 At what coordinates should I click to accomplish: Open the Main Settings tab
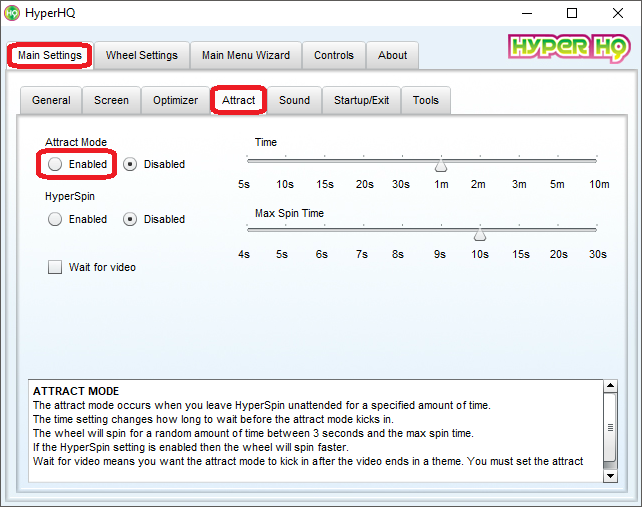point(50,55)
